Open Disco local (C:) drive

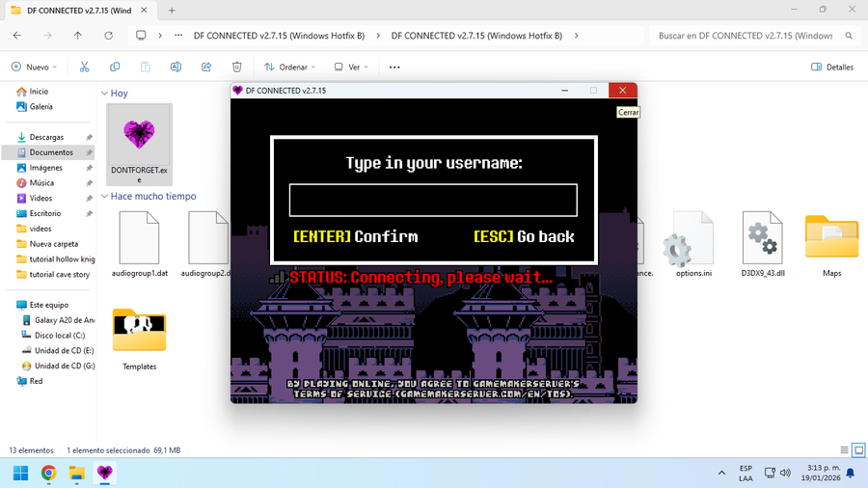click(x=60, y=336)
